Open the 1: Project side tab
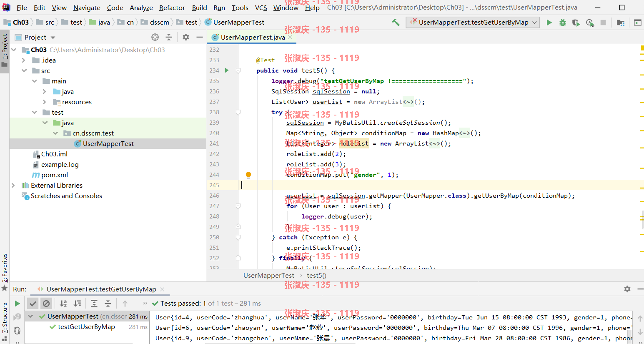644x344 pixels. tap(5, 51)
